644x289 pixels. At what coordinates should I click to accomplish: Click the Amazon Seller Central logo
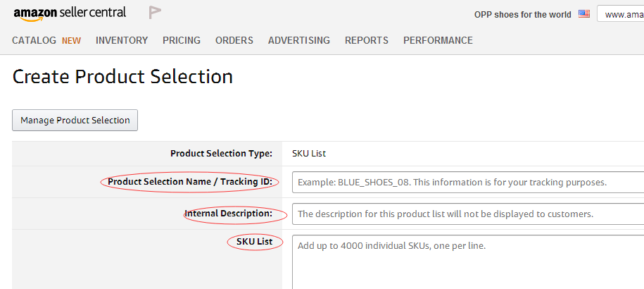tap(70, 13)
